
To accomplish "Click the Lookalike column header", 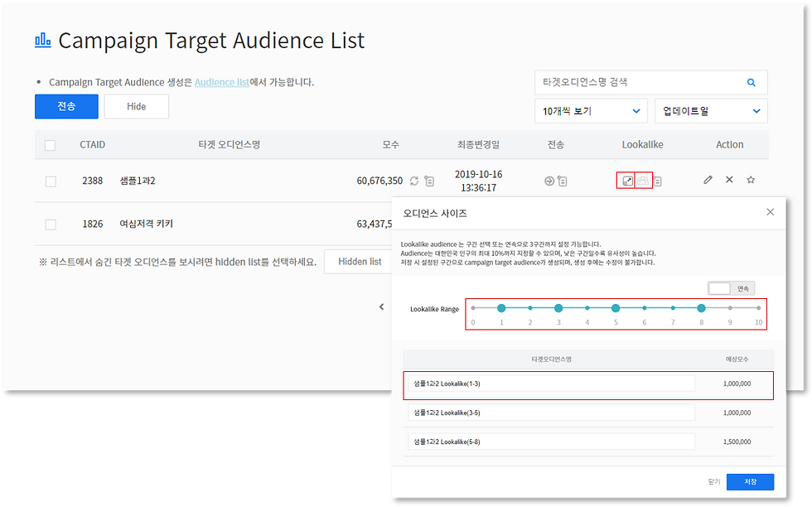I will (642, 144).
